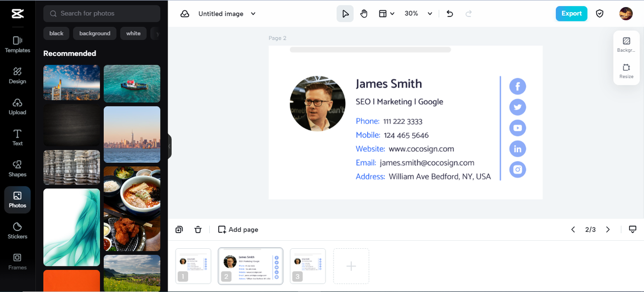Open the Background settings option

click(x=626, y=45)
